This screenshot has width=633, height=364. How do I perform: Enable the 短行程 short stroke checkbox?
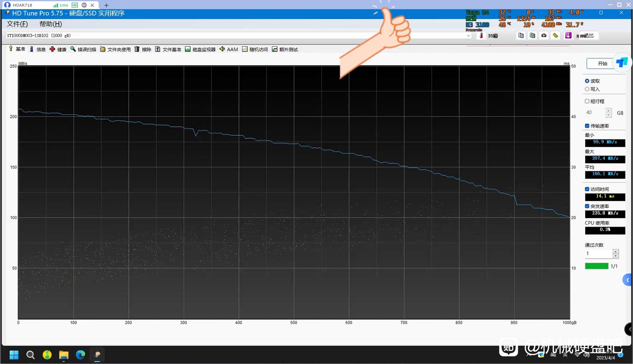[x=587, y=101]
